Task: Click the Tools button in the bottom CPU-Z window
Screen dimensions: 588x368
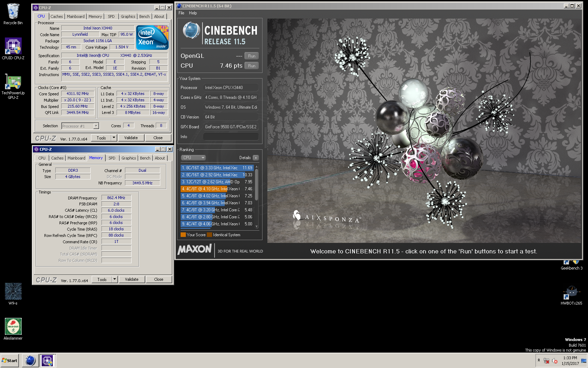Action: [x=102, y=279]
